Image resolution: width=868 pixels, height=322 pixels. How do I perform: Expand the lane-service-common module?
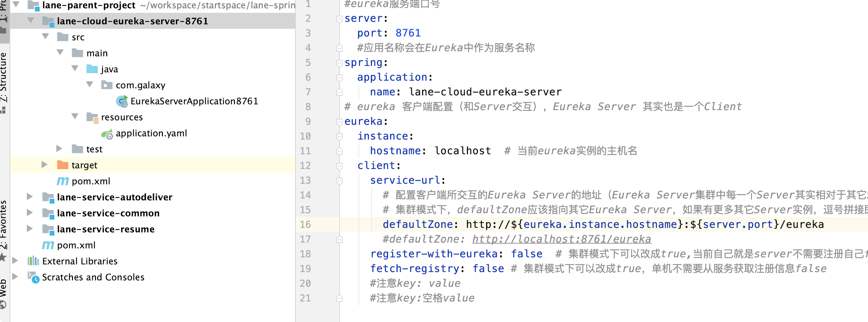click(x=30, y=213)
